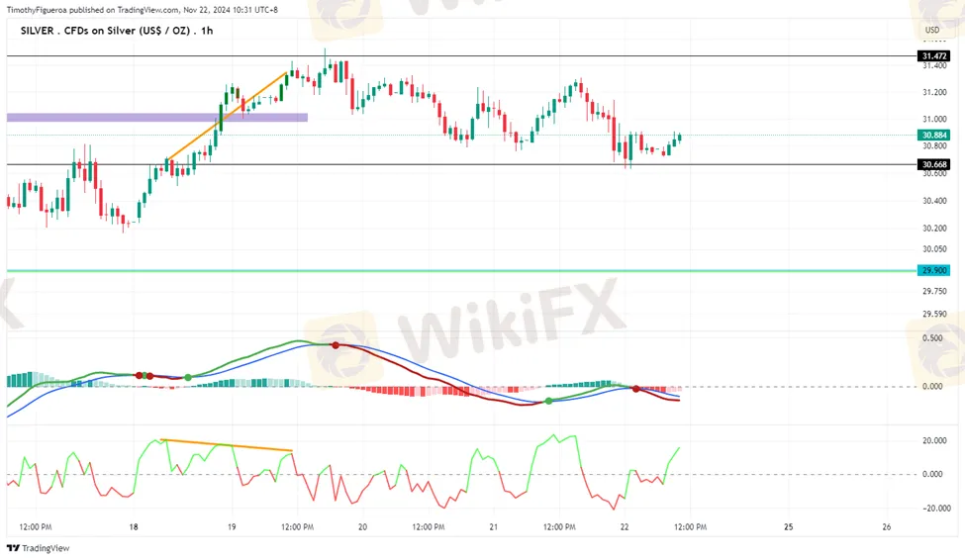Click the single green MACD dot near date 18
The image size is (965, 560).
(188, 378)
